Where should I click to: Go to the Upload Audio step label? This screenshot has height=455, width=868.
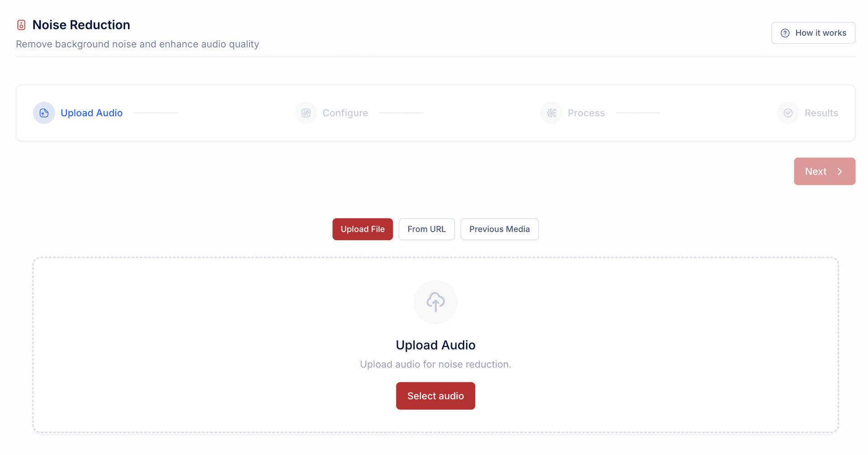coord(91,113)
